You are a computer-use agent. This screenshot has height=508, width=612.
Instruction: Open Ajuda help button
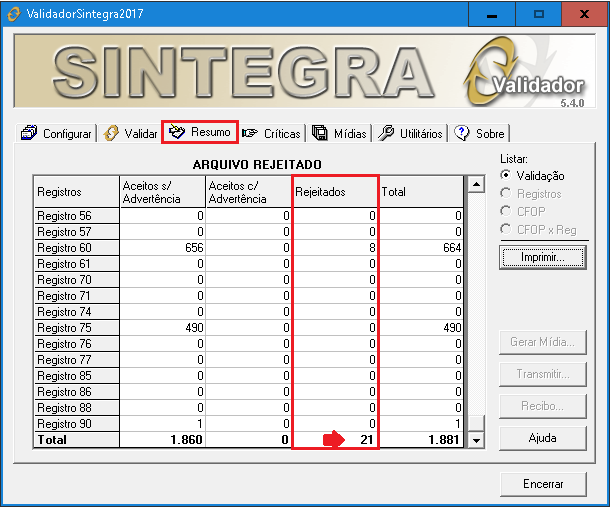[x=543, y=438]
